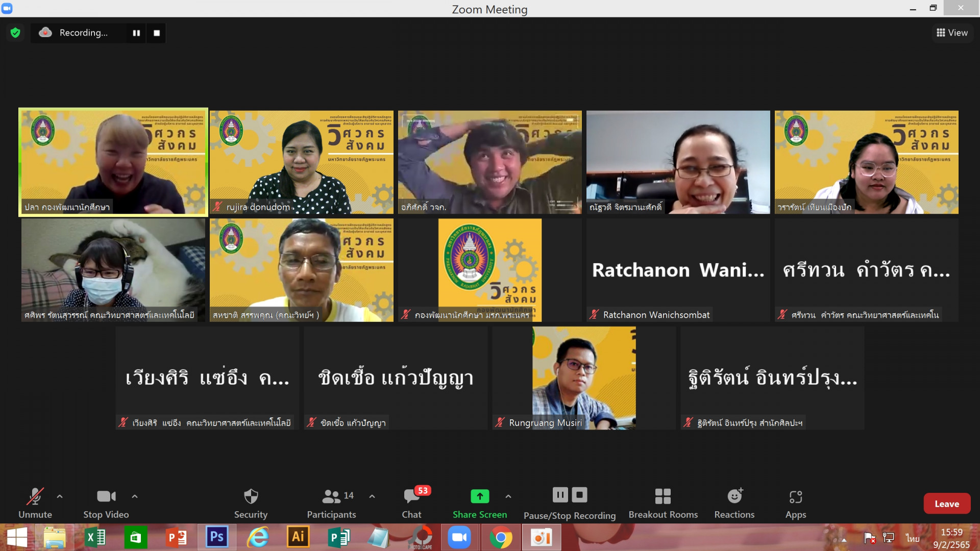This screenshot has height=551, width=980.
Task: Expand the arrow next to Participants
Action: pos(372,496)
